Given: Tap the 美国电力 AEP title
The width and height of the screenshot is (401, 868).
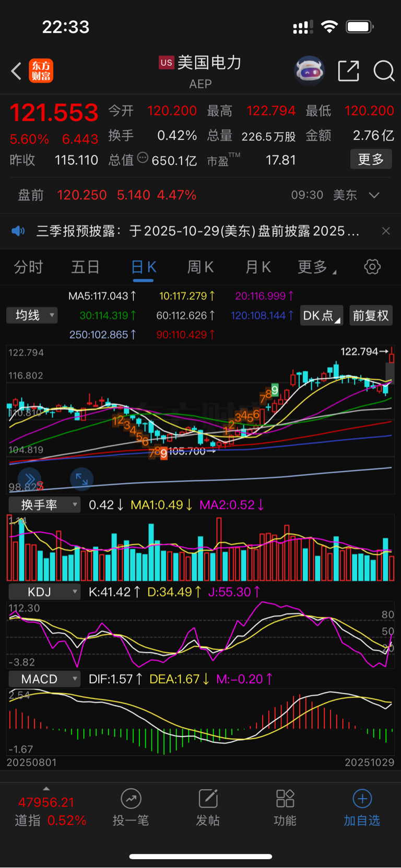Looking at the screenshot, I should [x=200, y=71].
